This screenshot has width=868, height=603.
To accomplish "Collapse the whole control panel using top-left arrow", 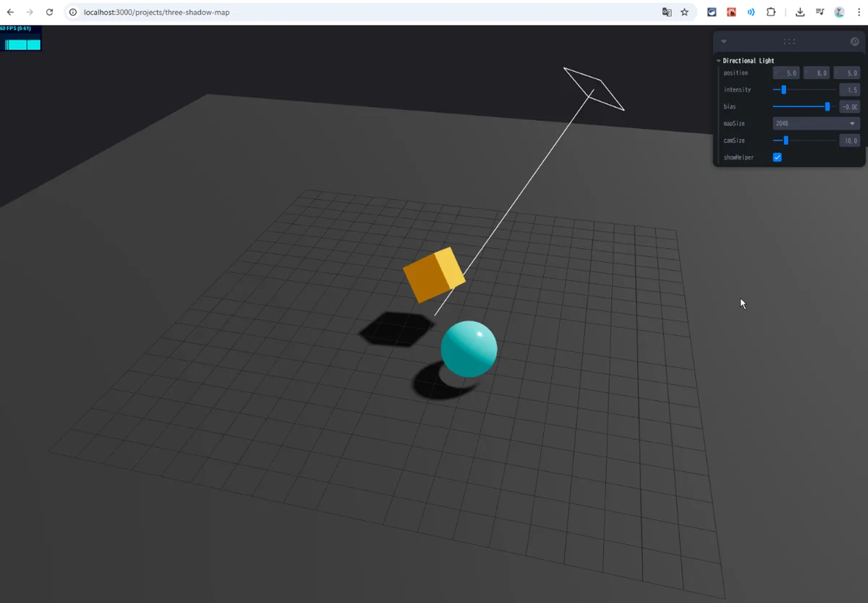I will click(723, 42).
